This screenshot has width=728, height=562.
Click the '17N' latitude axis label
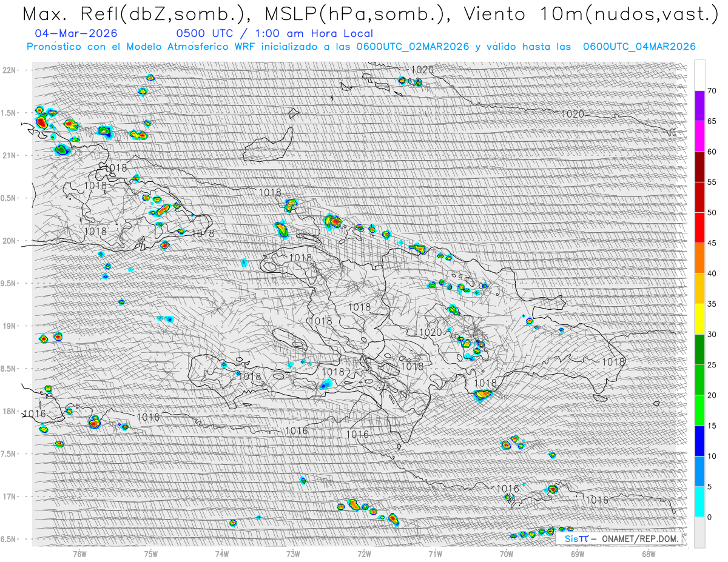tap(9, 497)
